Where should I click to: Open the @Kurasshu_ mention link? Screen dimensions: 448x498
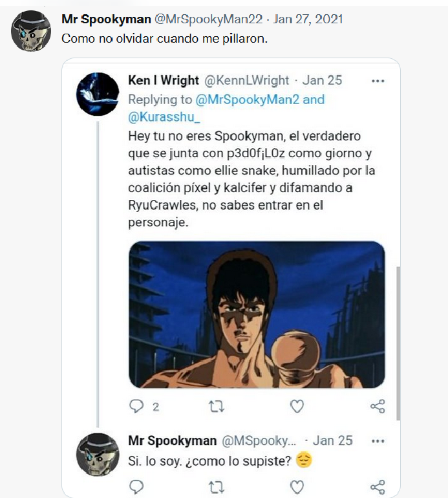coord(164,117)
